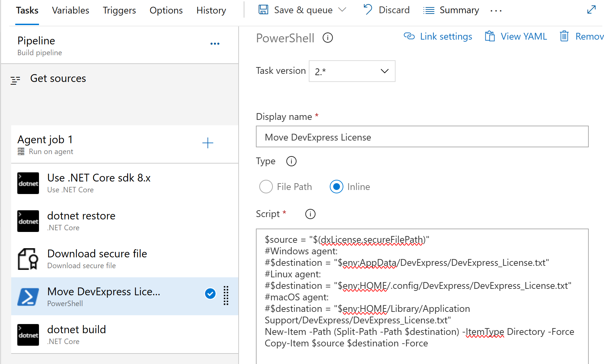Click the Save & queue floppy disk icon

[263, 10]
